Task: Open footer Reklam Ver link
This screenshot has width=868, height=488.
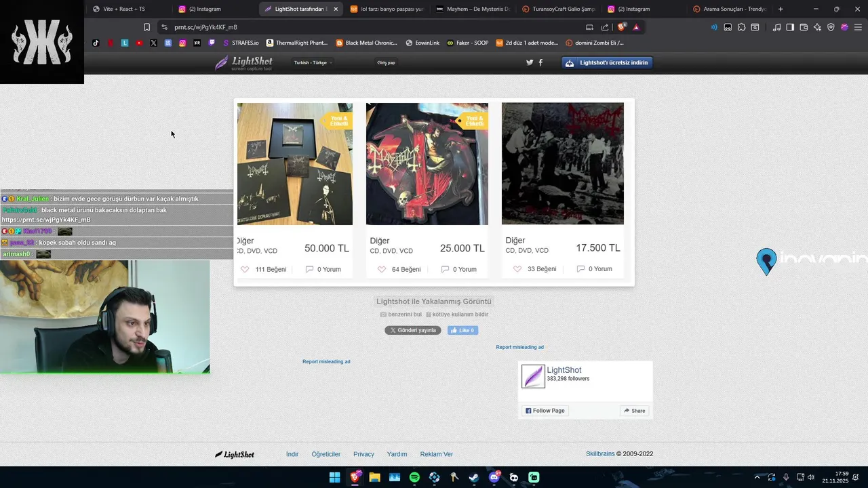Action: click(x=437, y=454)
